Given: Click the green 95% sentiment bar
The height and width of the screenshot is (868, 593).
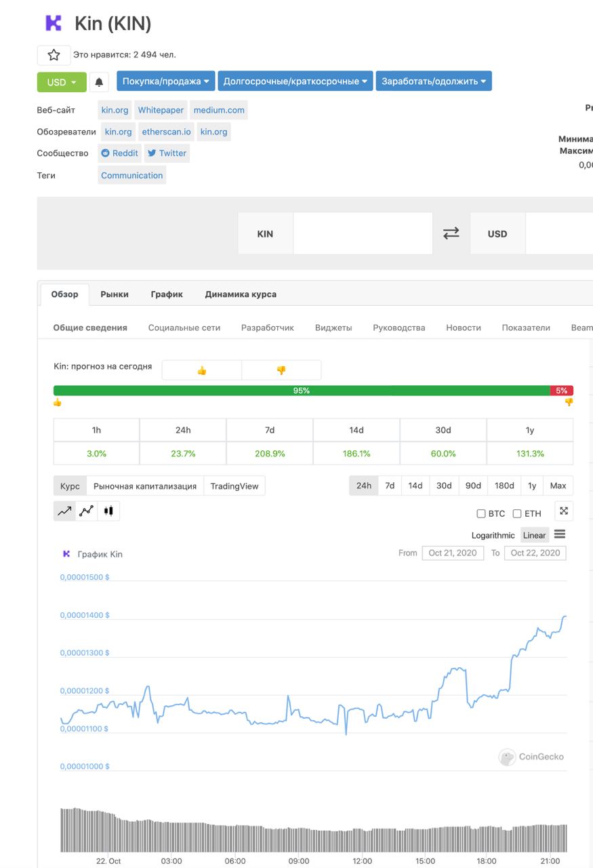Looking at the screenshot, I should (302, 391).
